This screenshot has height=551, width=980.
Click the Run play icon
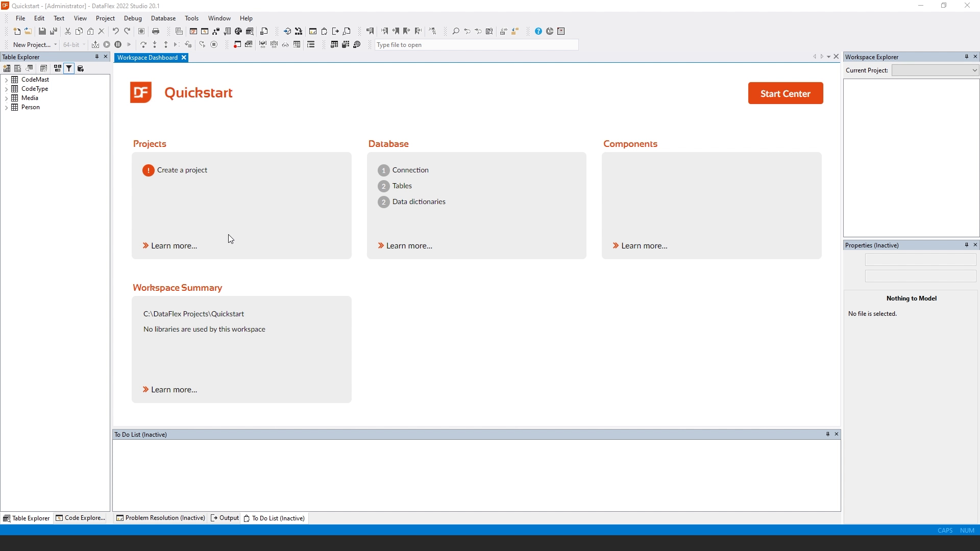coord(107,44)
